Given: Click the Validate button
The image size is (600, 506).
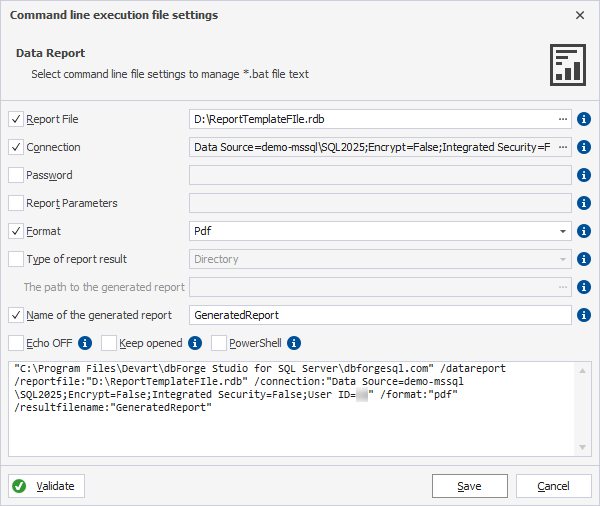Looking at the screenshot, I should pos(46,486).
